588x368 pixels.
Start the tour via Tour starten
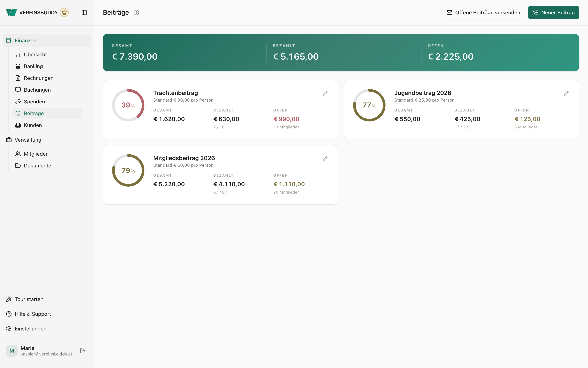(47, 299)
